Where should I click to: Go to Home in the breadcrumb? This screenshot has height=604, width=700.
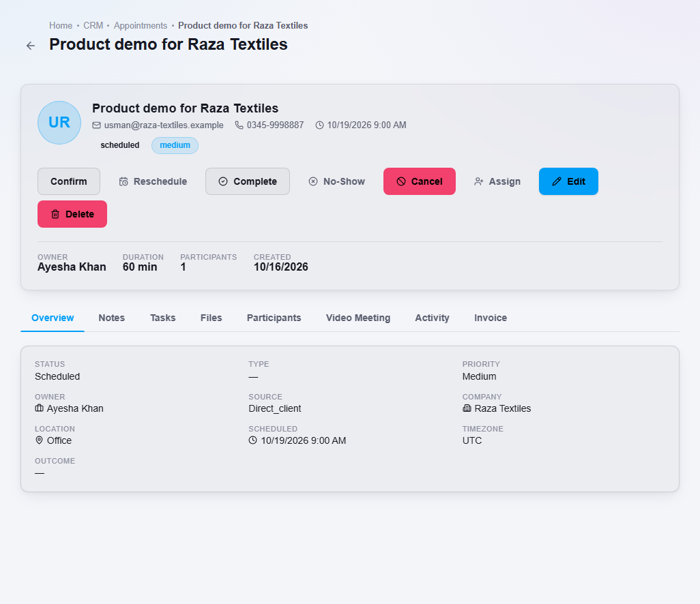point(61,26)
